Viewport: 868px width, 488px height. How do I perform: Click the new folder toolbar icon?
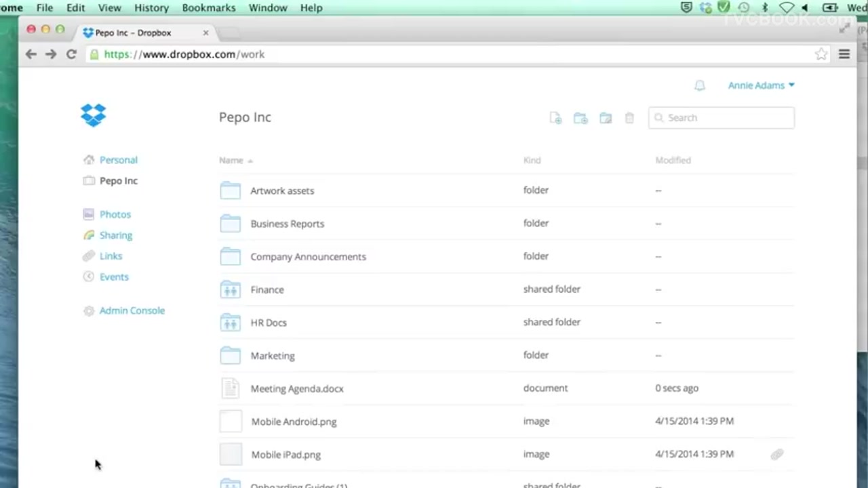pos(580,118)
